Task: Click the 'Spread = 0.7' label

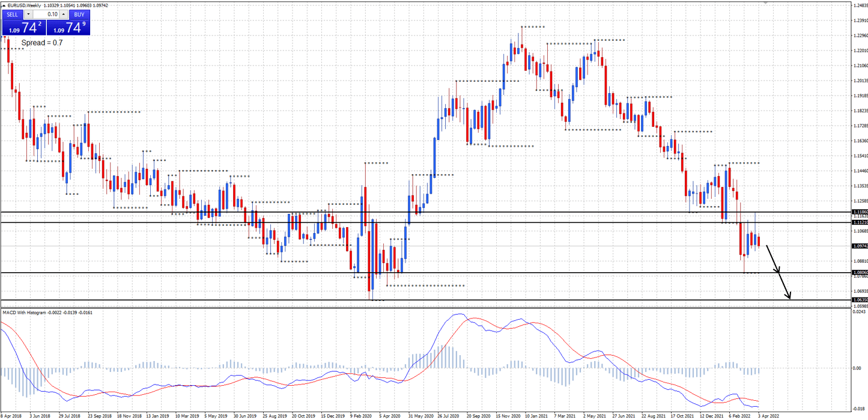Action: click(x=42, y=43)
